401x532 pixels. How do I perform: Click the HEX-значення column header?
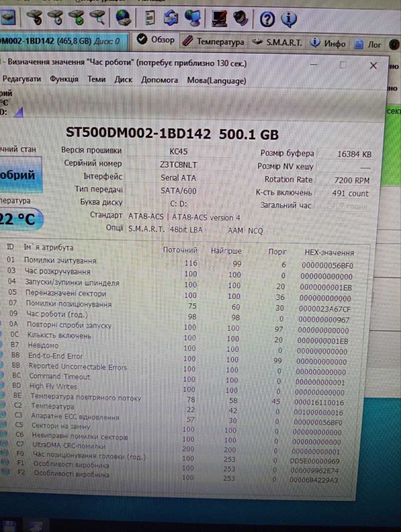pyautogui.click(x=329, y=252)
